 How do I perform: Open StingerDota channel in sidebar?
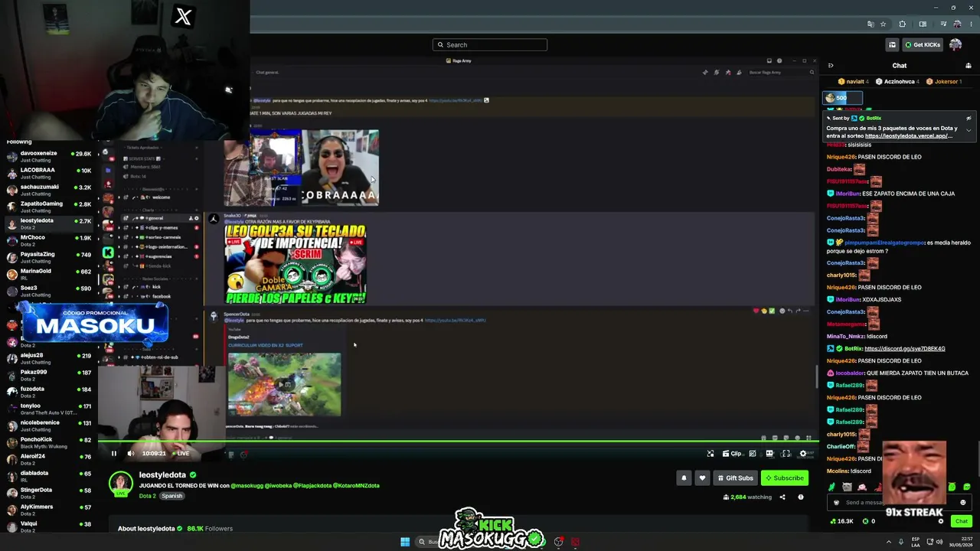point(50,493)
